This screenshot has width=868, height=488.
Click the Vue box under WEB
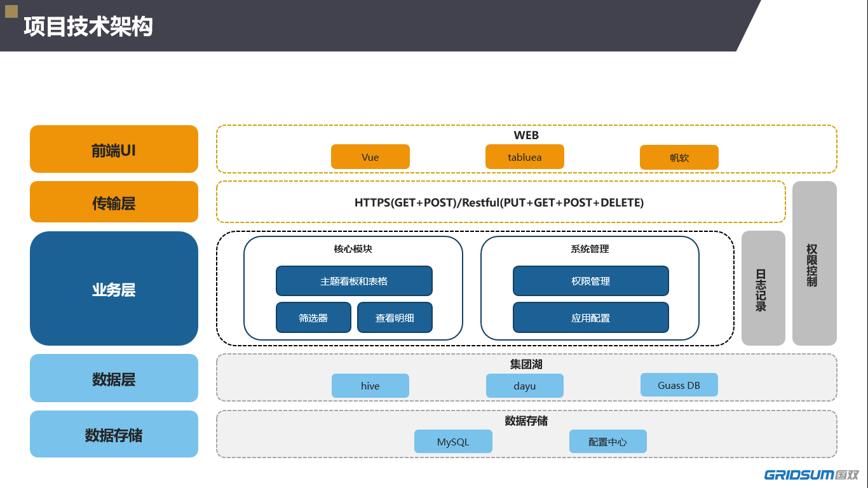click(x=370, y=157)
